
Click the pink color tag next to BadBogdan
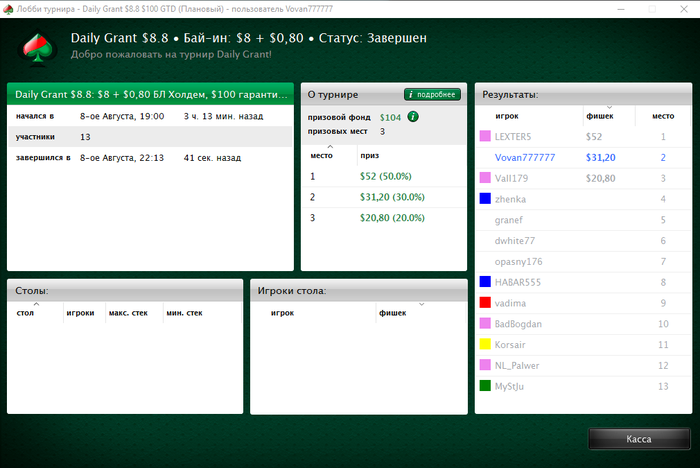(485, 323)
